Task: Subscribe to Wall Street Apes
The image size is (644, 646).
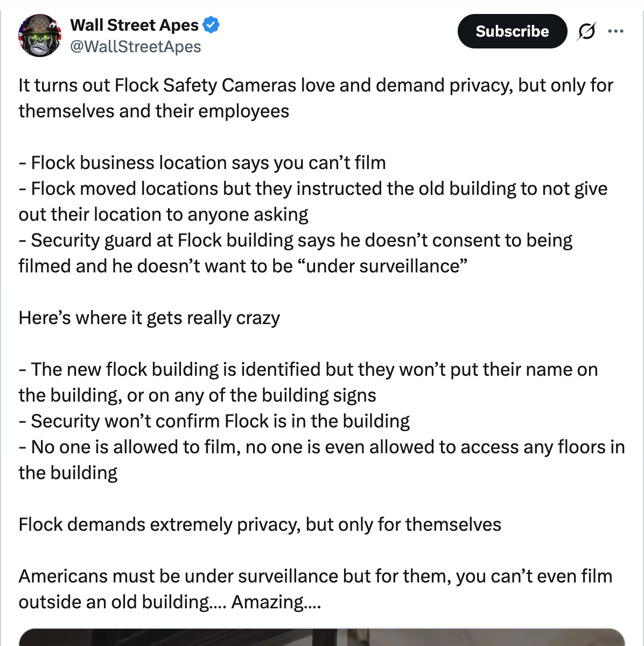Action: coord(512,31)
